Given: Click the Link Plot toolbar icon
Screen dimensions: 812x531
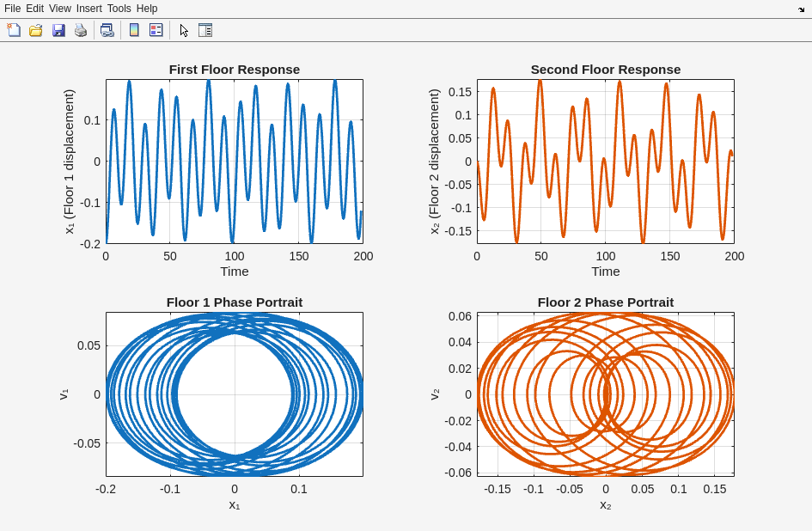Looking at the screenshot, I should [x=107, y=30].
